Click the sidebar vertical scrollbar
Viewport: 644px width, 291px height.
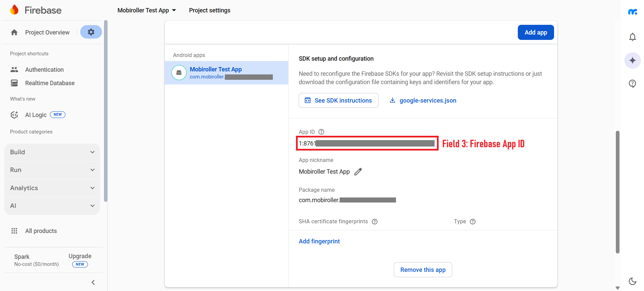click(x=106, y=111)
